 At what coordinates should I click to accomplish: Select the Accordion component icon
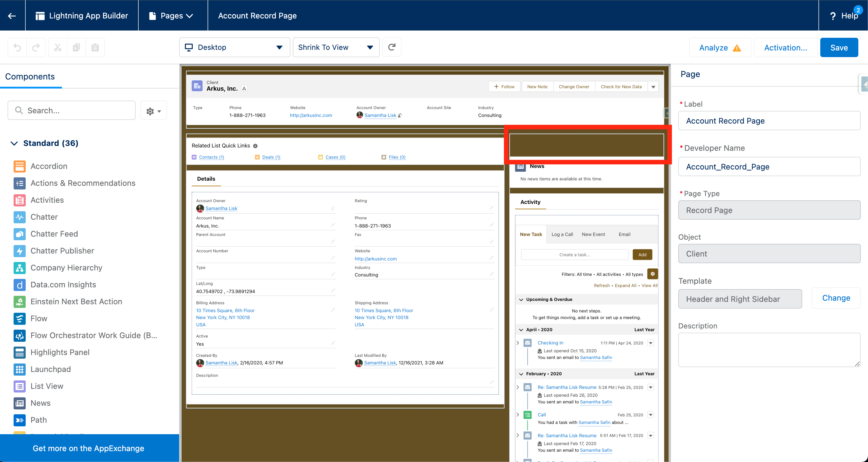point(20,166)
